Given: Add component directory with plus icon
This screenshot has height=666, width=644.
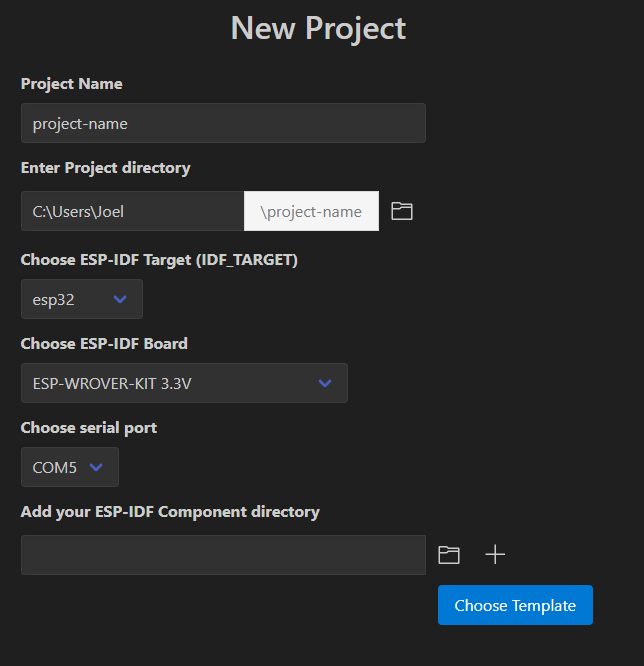Looking at the screenshot, I should click(x=495, y=555).
